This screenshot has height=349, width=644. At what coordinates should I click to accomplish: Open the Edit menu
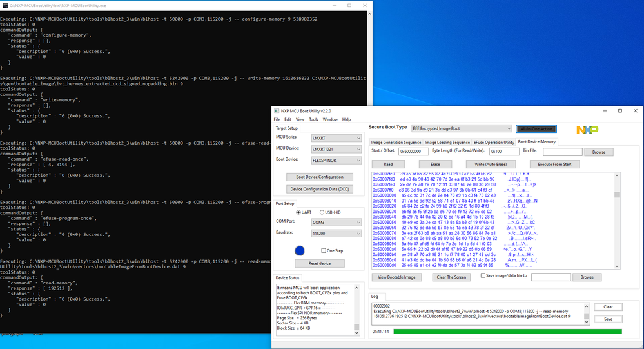tap(288, 119)
